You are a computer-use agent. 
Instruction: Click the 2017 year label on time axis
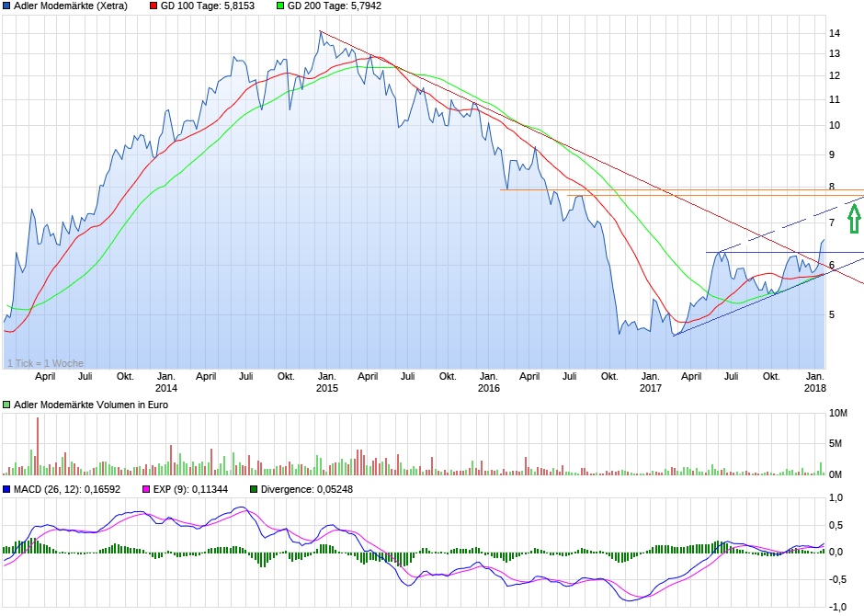click(x=650, y=388)
